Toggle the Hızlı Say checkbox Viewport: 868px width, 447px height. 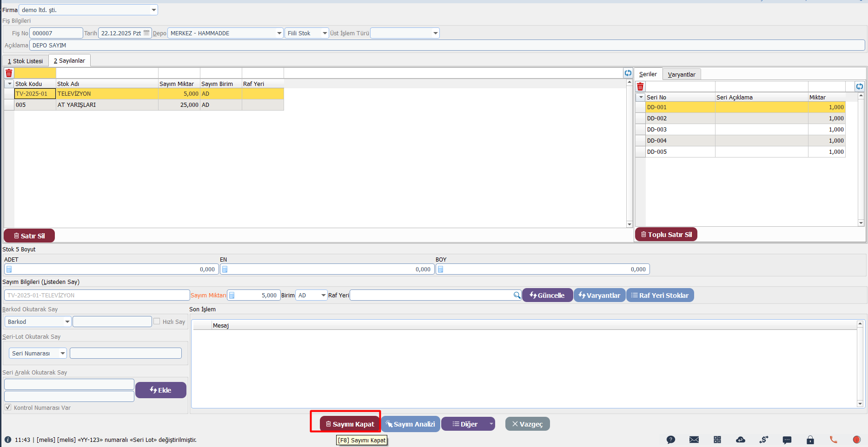point(157,322)
